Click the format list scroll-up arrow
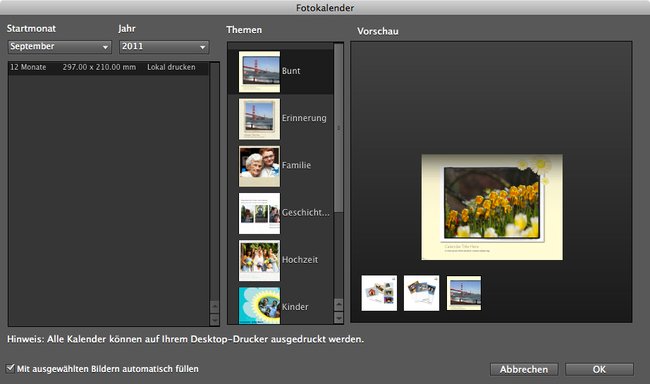The image size is (650, 384). pyautogui.click(x=215, y=307)
